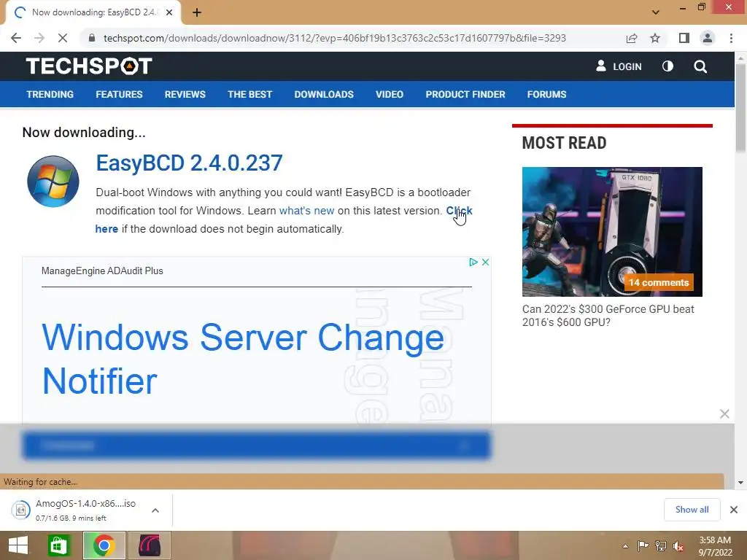Open the TRENDING menu item
The width and height of the screenshot is (747, 560).
[50, 94]
